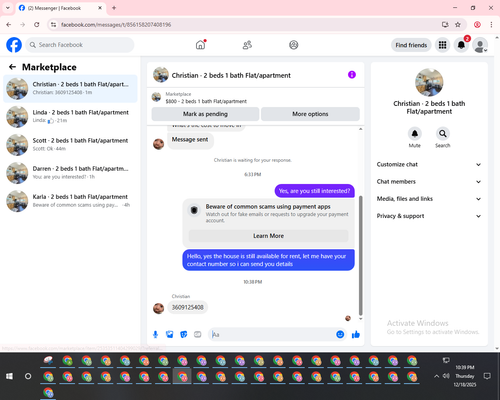Click the 'Yes, are you still interested?' bubble
The width and height of the screenshot is (500, 400).
314,191
